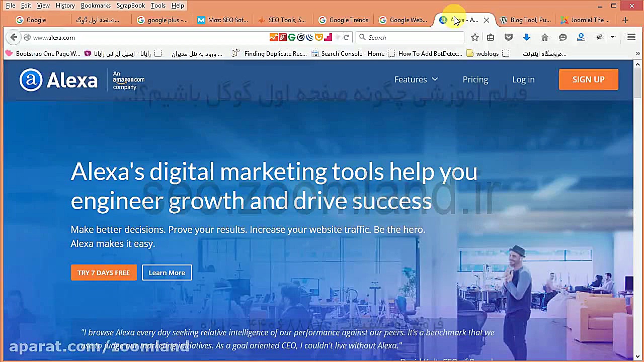
Task: Bookmark this page with the star icon
Action: click(x=475, y=37)
